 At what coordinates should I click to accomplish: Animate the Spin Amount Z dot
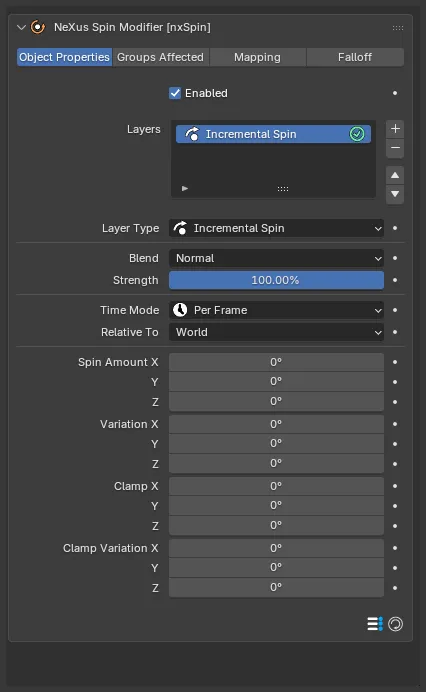[x=395, y=402]
